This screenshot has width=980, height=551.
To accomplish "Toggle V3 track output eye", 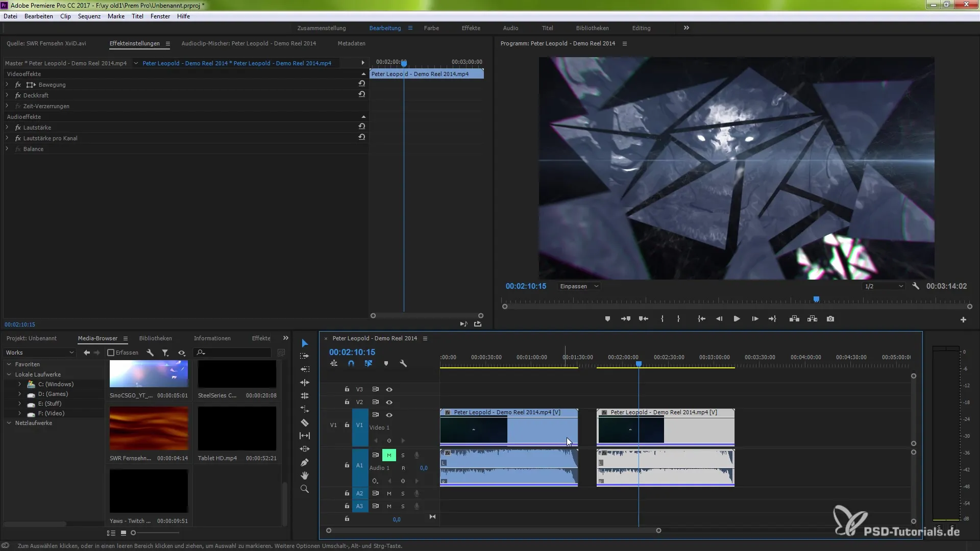I will (x=389, y=389).
